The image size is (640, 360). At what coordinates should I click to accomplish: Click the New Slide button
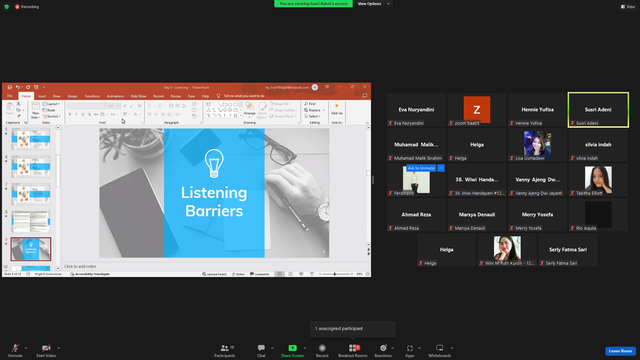point(35,111)
